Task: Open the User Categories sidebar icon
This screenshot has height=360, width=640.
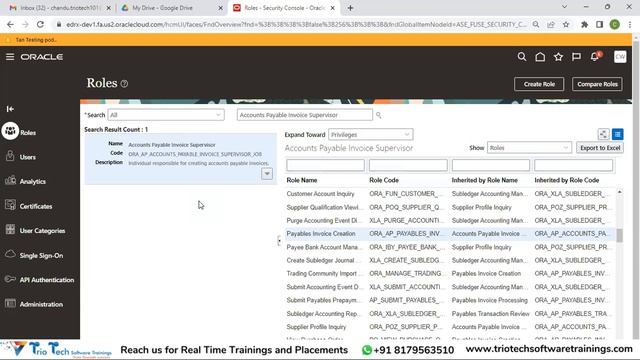Action: [10, 229]
